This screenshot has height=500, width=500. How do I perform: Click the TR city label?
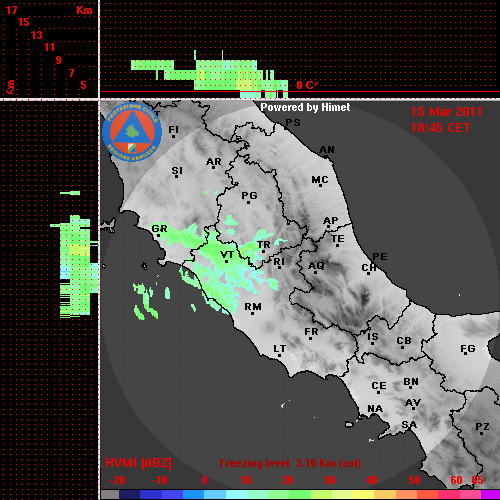point(264,245)
